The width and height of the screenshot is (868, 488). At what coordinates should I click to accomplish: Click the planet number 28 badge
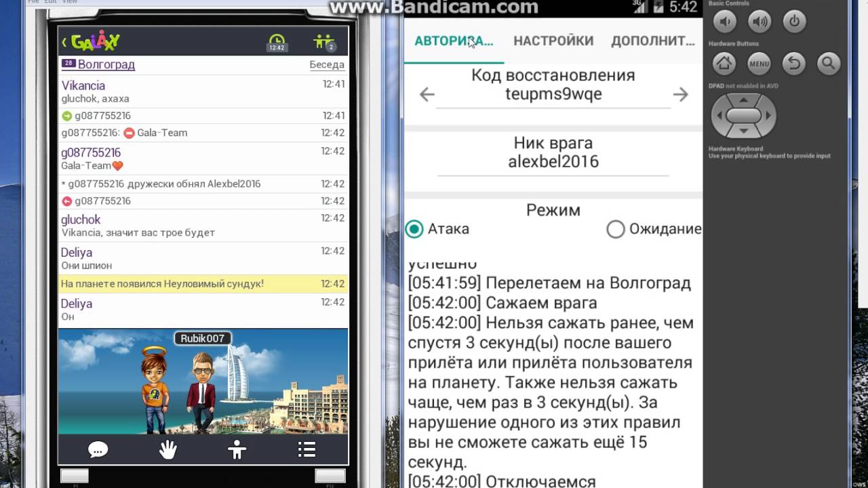point(68,64)
